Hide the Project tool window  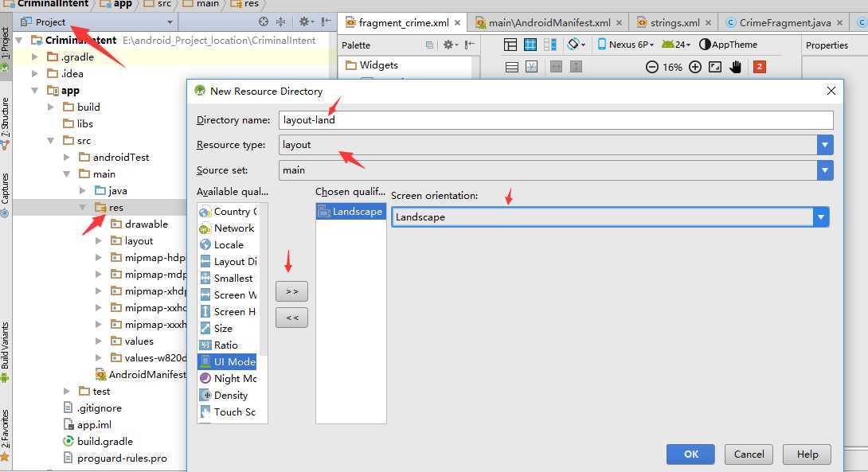[x=326, y=21]
